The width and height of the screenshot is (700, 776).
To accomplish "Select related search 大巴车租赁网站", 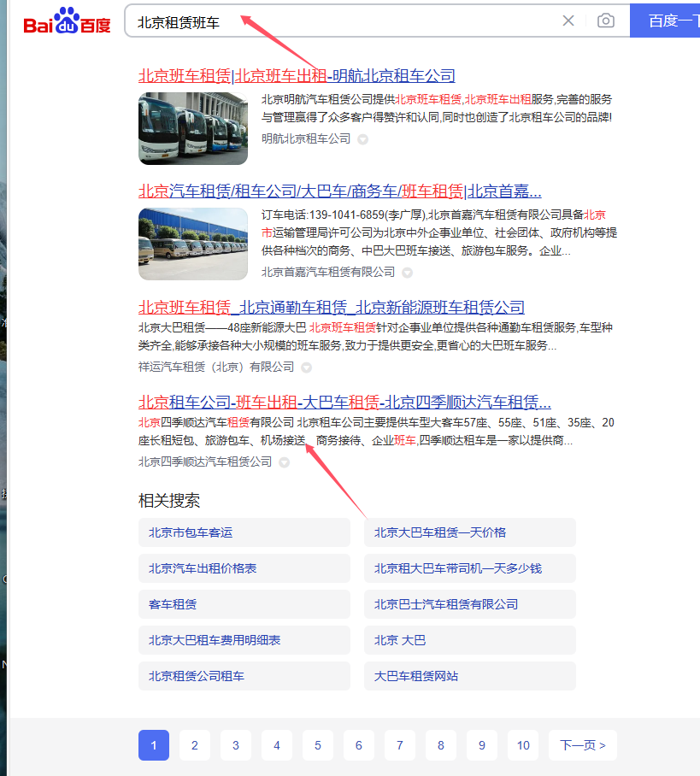I will tap(470, 676).
